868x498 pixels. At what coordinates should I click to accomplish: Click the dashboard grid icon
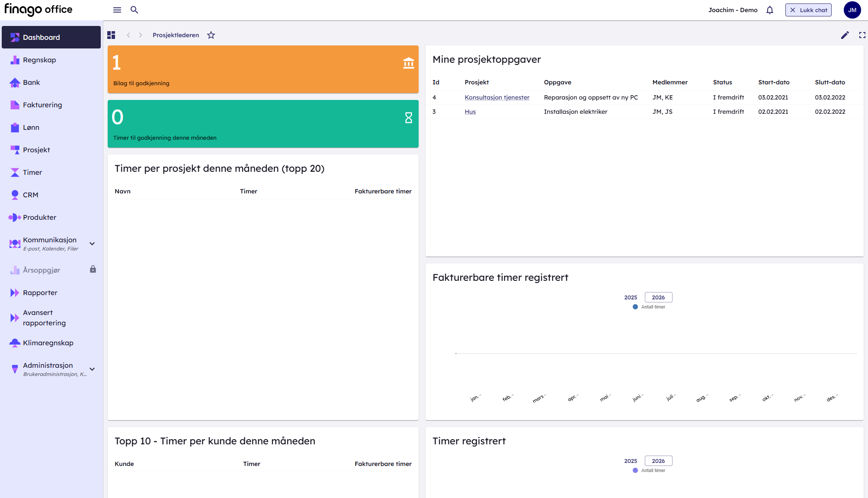[x=111, y=35]
